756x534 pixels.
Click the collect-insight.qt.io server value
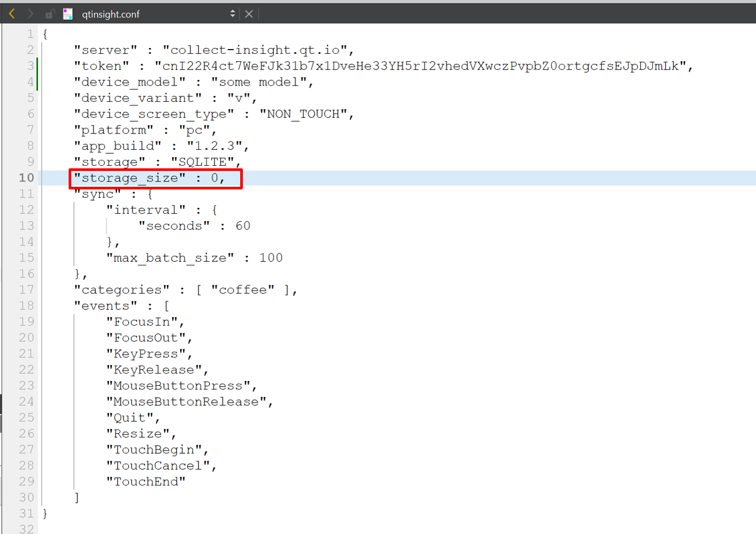coord(254,50)
